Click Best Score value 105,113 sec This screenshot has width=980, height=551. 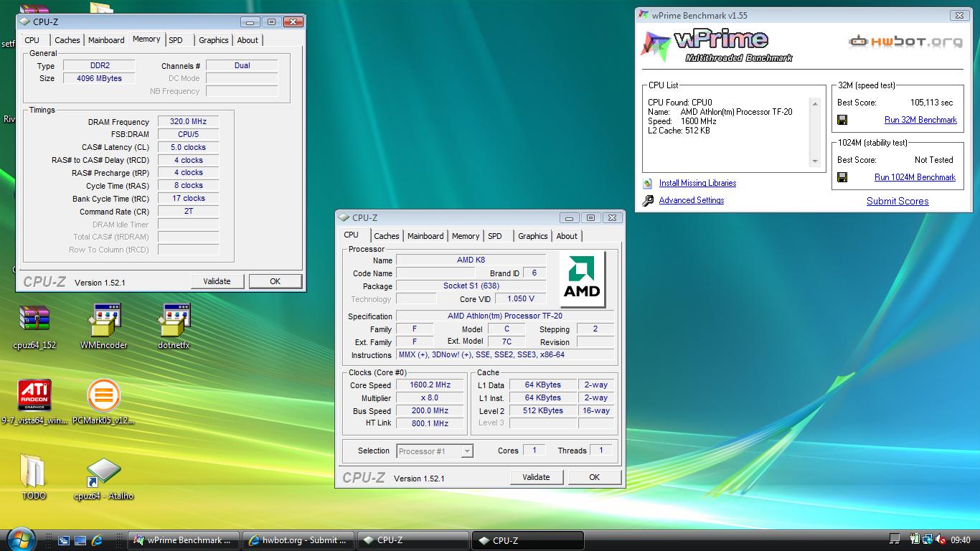click(932, 103)
